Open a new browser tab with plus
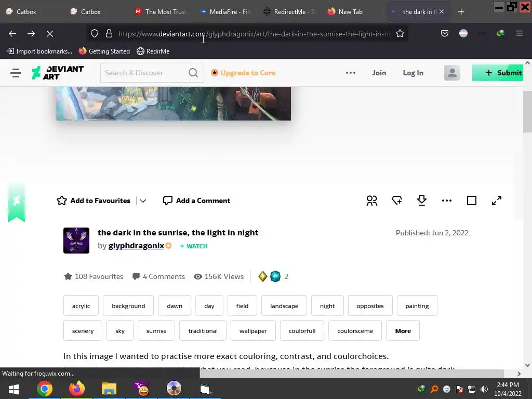 click(x=461, y=12)
